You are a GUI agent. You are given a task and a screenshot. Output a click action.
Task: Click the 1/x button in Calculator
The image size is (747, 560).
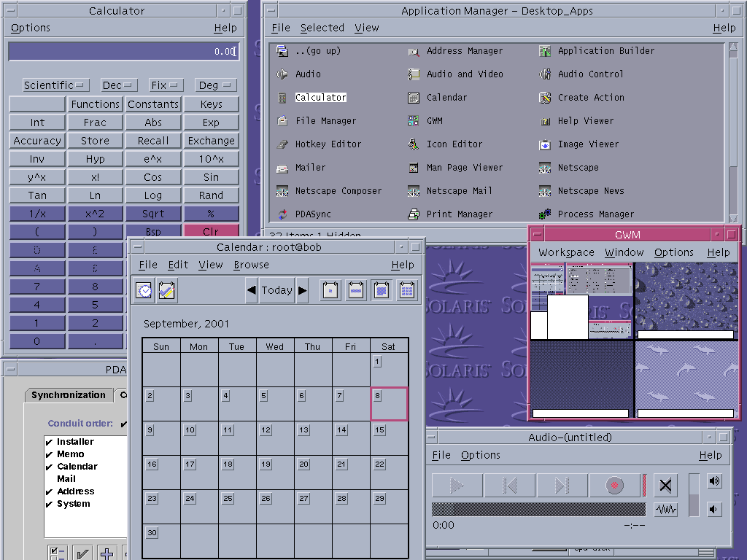click(x=37, y=214)
